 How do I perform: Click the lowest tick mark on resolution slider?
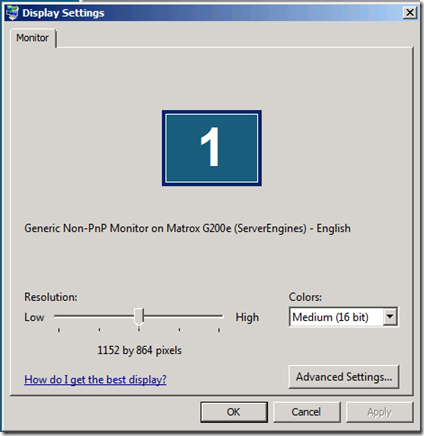pyautogui.click(x=59, y=330)
